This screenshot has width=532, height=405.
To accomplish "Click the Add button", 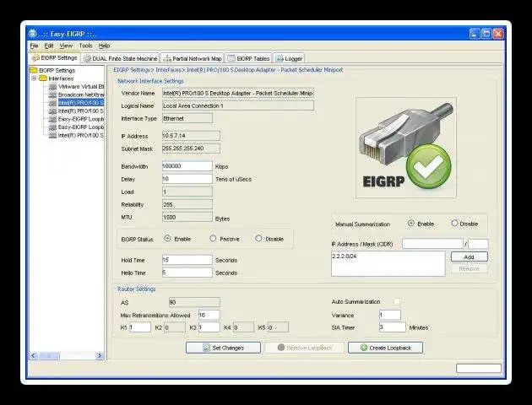I will tap(470, 256).
